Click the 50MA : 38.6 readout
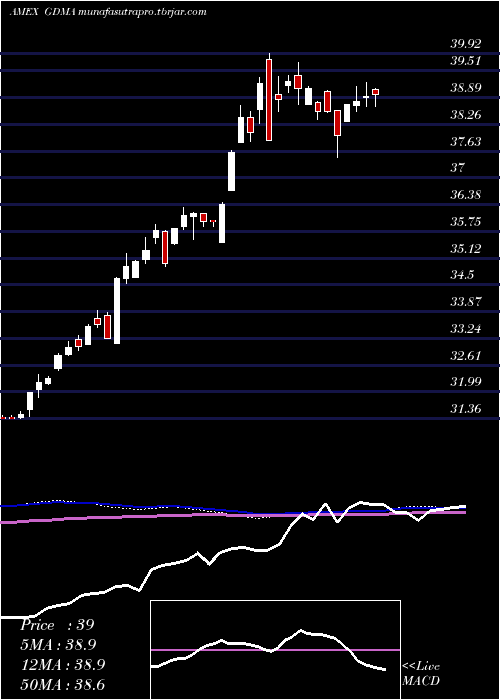The height and width of the screenshot is (700, 500). tap(63, 685)
